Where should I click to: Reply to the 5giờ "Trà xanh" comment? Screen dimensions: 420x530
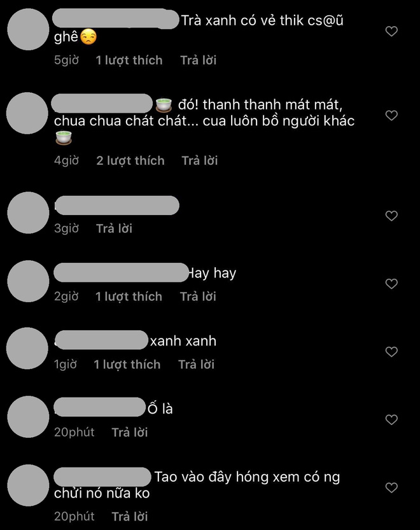(198, 60)
